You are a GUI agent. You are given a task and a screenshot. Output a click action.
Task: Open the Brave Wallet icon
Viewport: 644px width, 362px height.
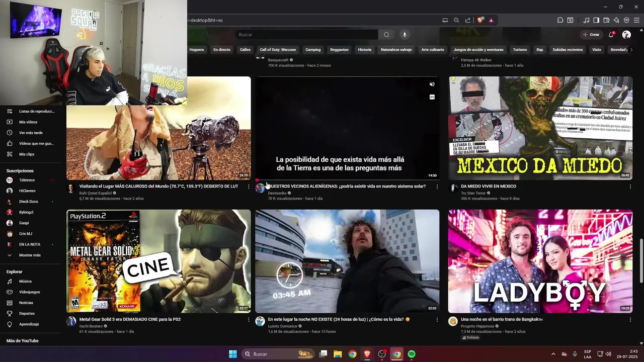(x=606, y=20)
